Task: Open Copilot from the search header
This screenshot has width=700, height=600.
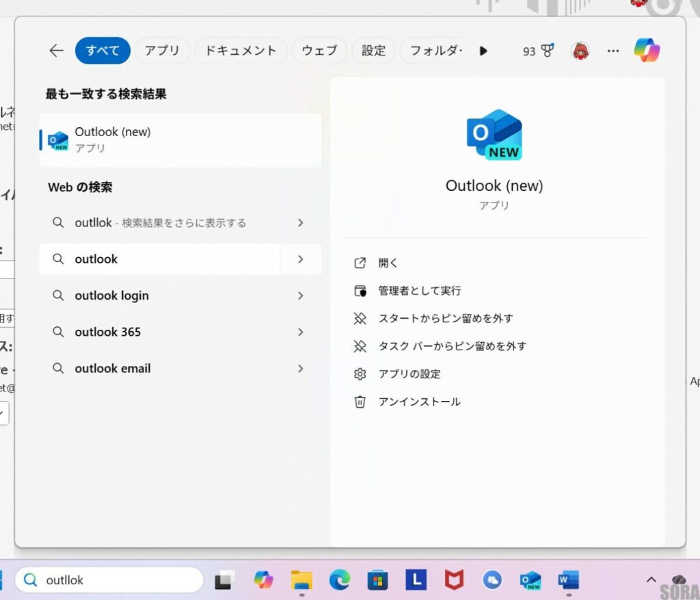Action: (646, 50)
